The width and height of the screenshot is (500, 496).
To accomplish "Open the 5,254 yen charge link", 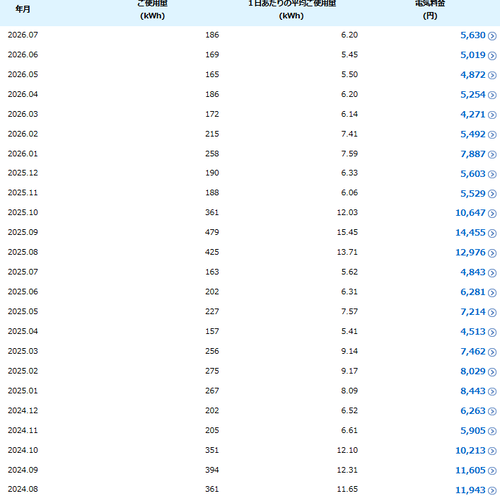I will tap(473, 95).
